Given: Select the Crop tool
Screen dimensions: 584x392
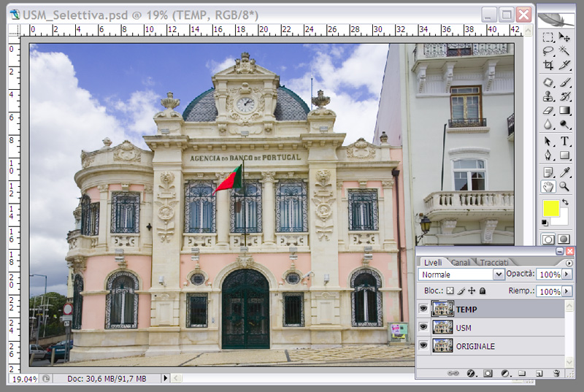Looking at the screenshot, I should [548, 65].
